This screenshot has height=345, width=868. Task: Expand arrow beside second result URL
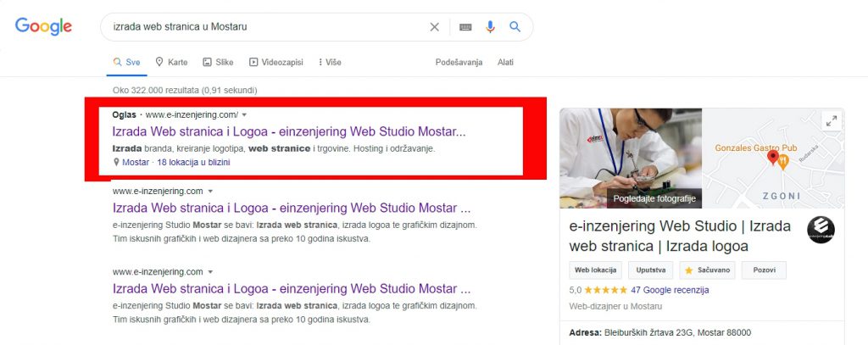(x=210, y=192)
